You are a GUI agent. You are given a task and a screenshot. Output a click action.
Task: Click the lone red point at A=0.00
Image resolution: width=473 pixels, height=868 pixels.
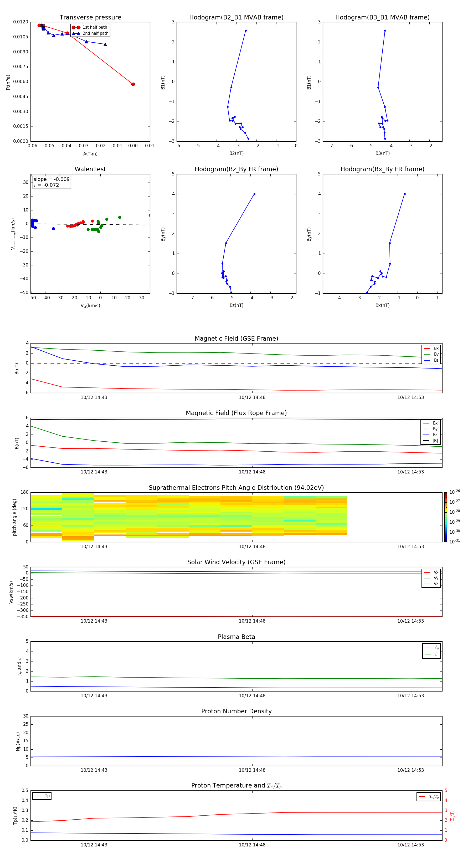coord(133,84)
